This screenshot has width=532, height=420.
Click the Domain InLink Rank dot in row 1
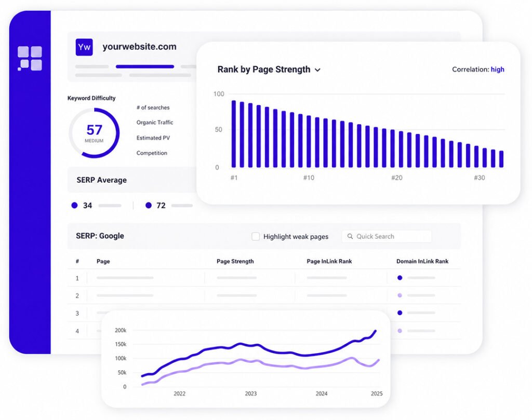(400, 278)
